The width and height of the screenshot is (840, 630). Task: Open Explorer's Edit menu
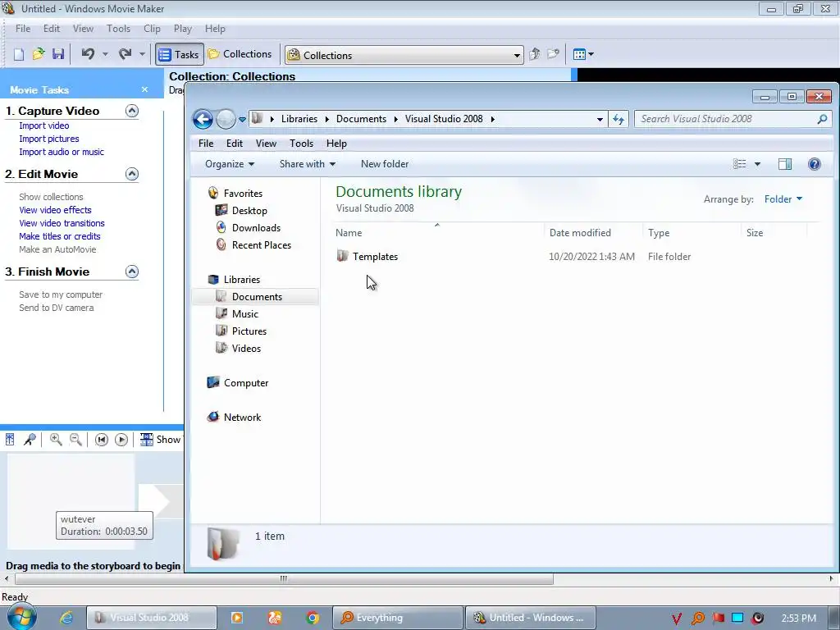(234, 144)
